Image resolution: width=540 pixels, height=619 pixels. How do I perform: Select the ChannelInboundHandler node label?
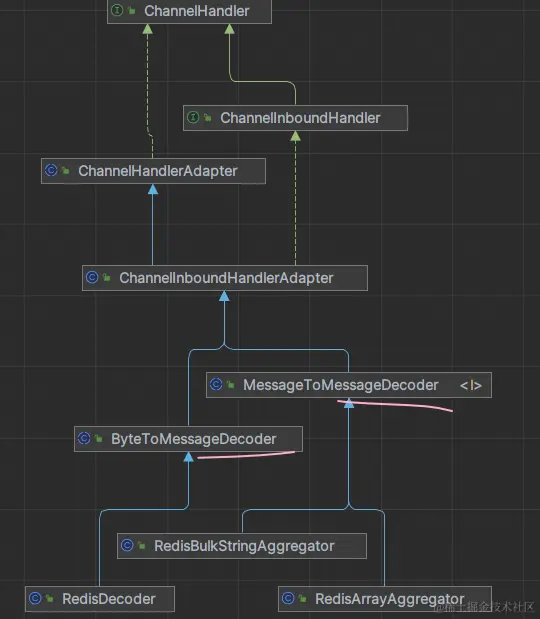pyautogui.click(x=300, y=118)
